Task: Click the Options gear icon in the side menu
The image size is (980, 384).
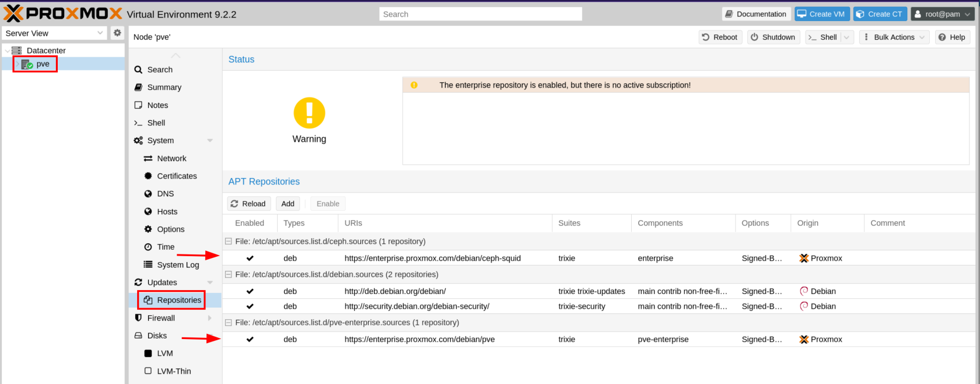Action: [148, 229]
